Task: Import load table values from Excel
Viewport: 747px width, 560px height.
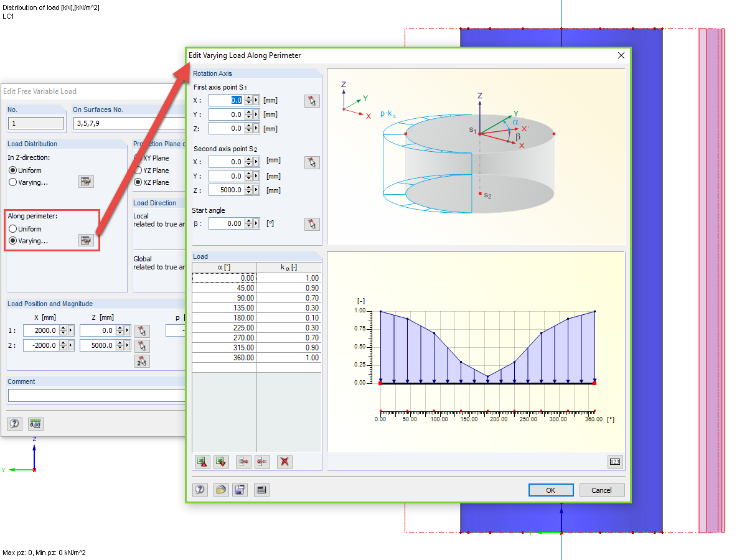Action: coord(202,462)
